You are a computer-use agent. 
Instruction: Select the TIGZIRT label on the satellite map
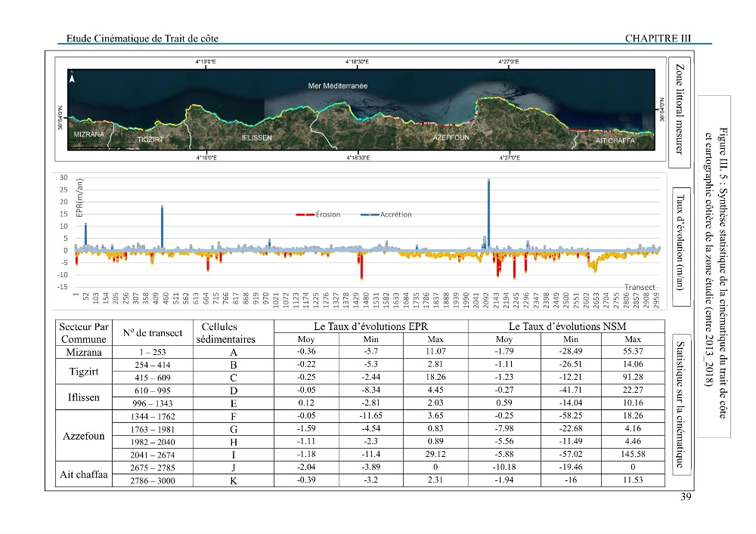pyautogui.click(x=150, y=139)
